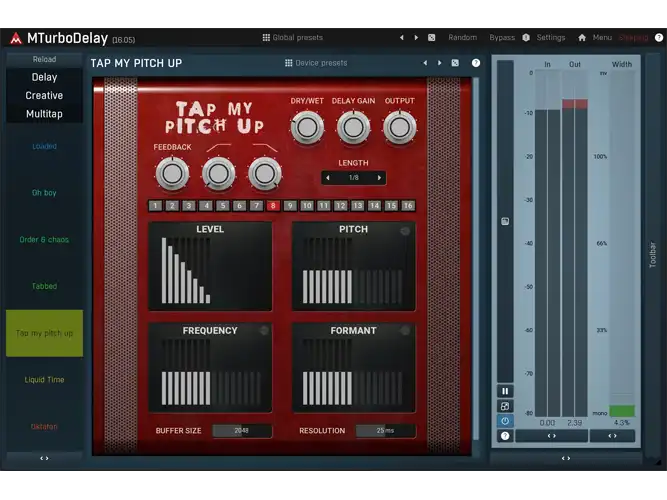Click global presets randomize dice icon
This screenshot has width=667, height=500.
click(x=431, y=37)
